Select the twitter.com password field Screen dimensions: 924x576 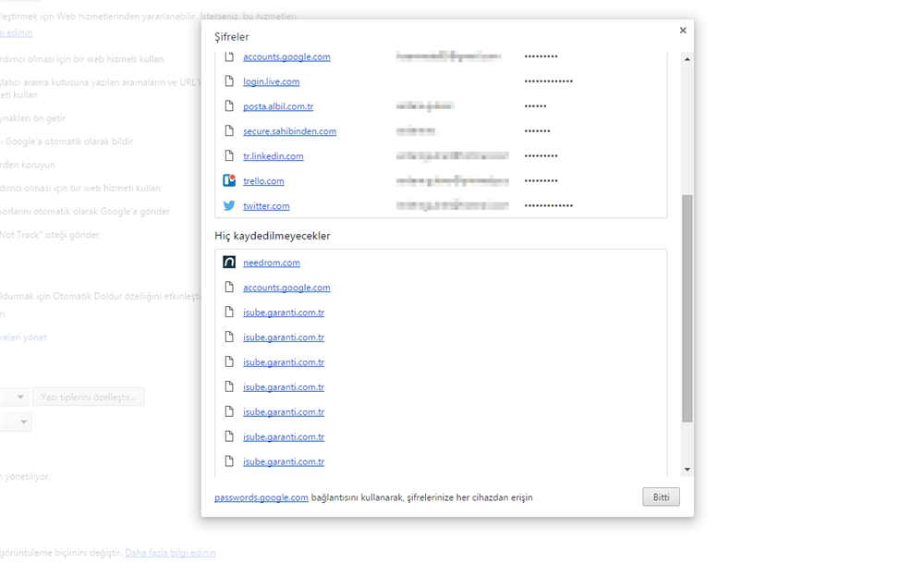click(549, 206)
